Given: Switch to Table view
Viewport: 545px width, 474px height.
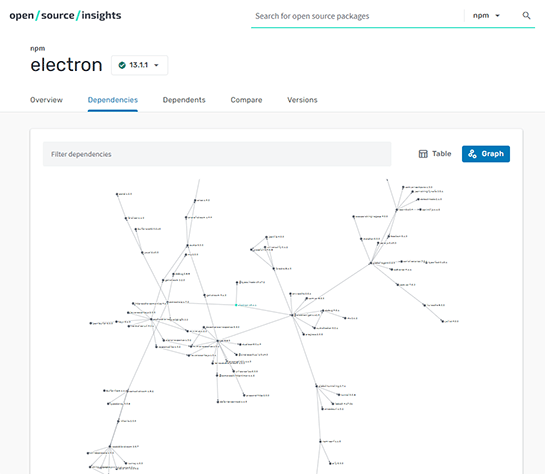Looking at the screenshot, I should (435, 154).
